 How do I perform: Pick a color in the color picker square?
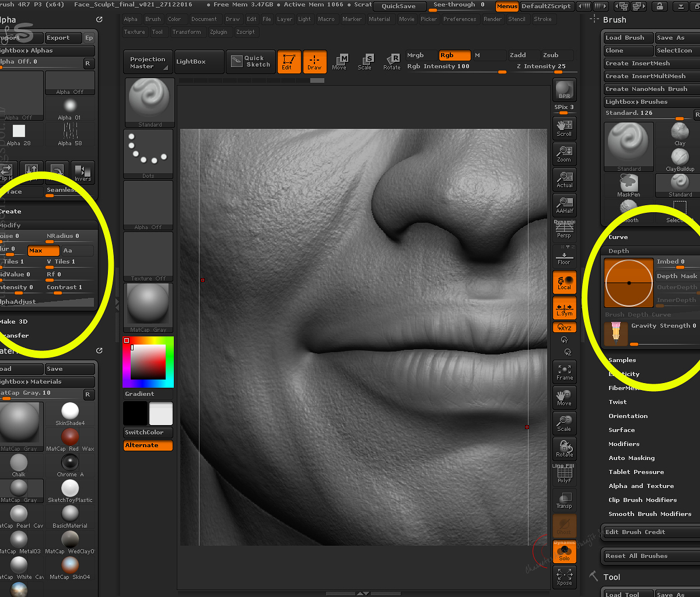tap(148, 362)
